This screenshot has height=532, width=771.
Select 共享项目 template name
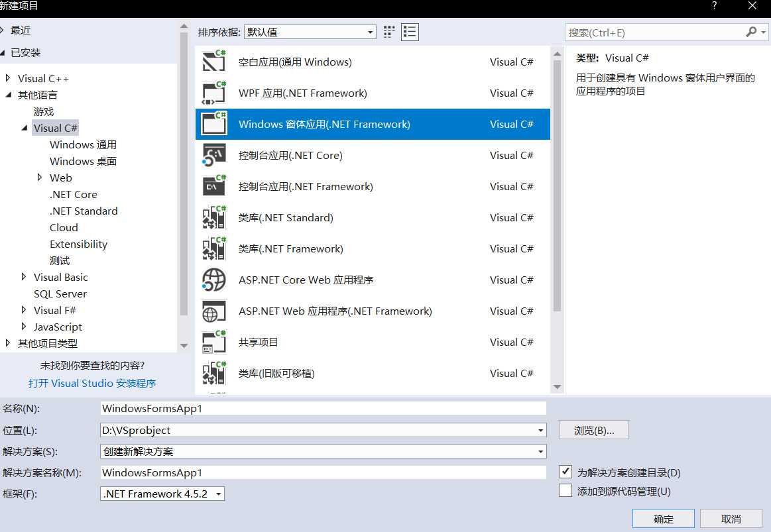tap(258, 342)
